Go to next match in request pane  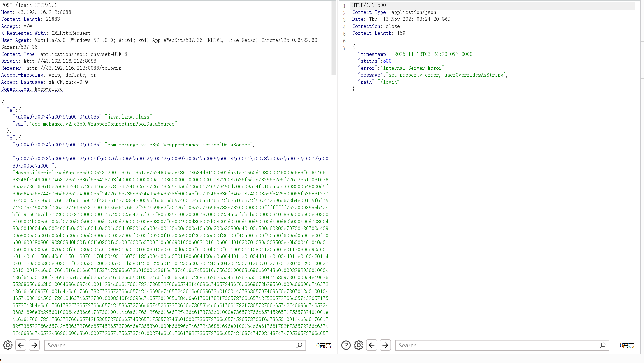34,345
